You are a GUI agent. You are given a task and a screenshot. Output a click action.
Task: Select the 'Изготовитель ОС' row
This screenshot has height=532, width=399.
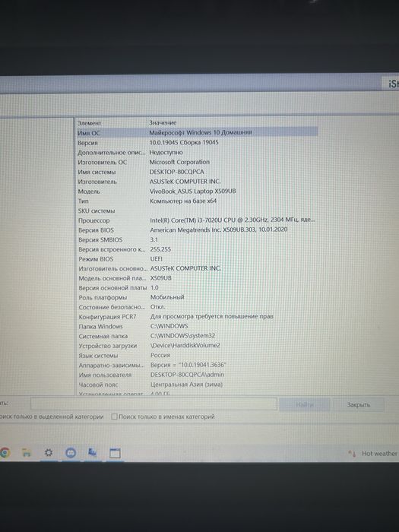click(197, 162)
